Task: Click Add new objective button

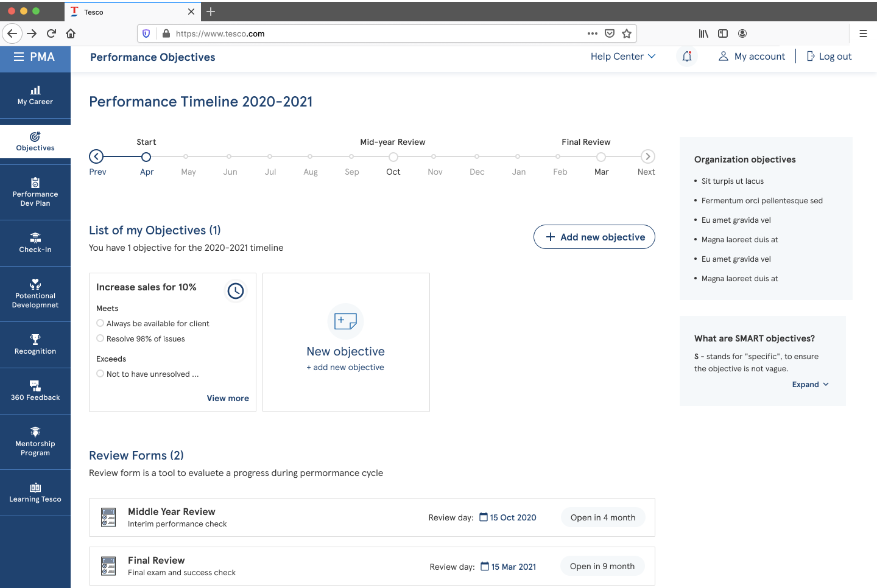Action: pos(594,237)
